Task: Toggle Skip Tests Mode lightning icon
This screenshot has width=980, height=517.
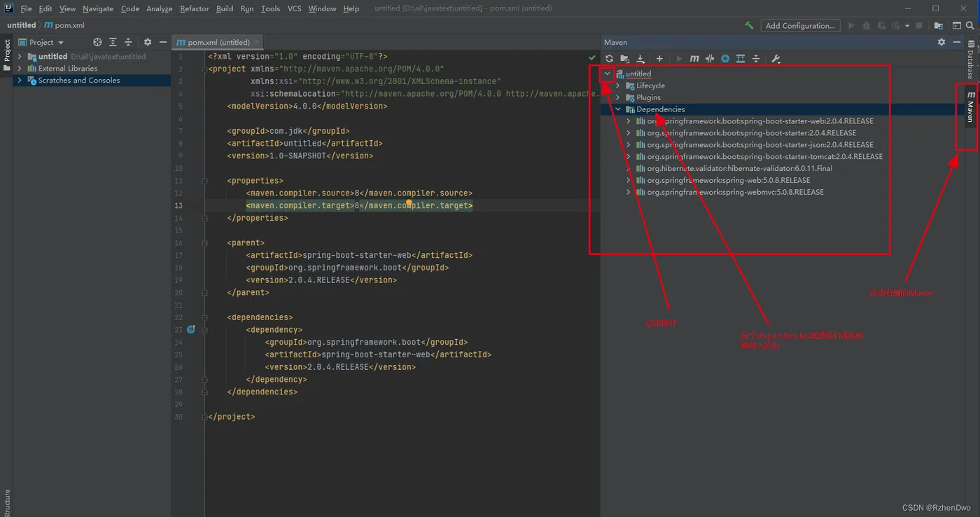Action: point(725,59)
